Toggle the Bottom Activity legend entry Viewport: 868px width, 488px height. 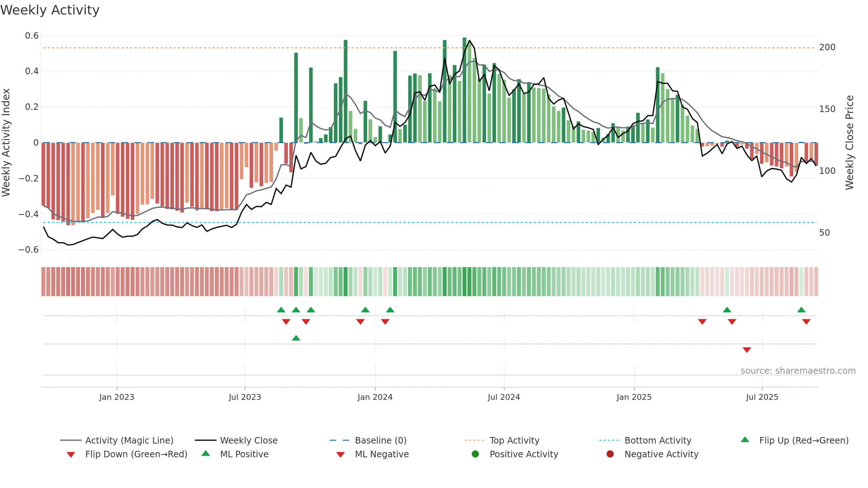coord(645,440)
